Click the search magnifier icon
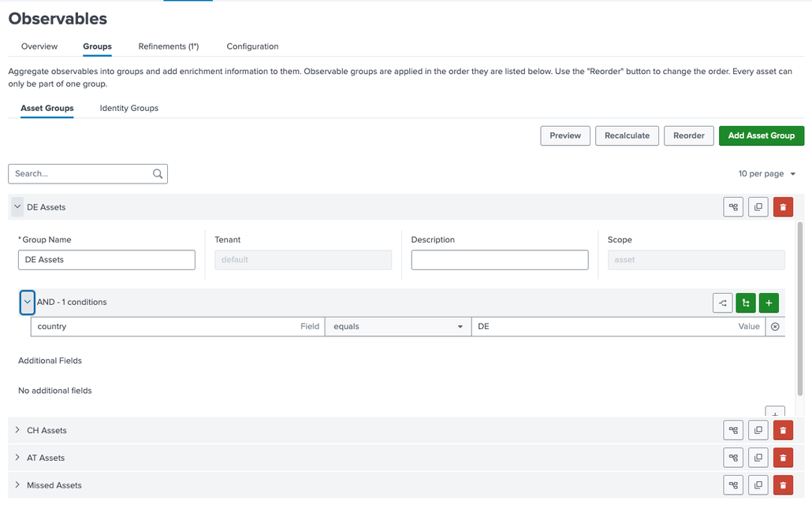Image resolution: width=812 pixels, height=508 pixels. pos(158,174)
